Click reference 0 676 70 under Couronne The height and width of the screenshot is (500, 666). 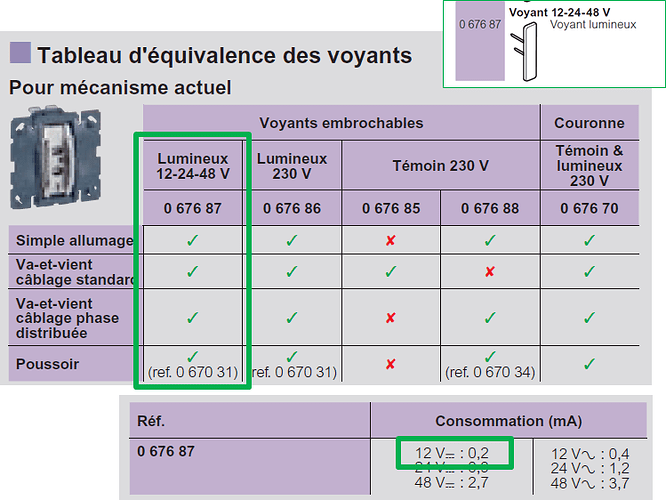(589, 208)
